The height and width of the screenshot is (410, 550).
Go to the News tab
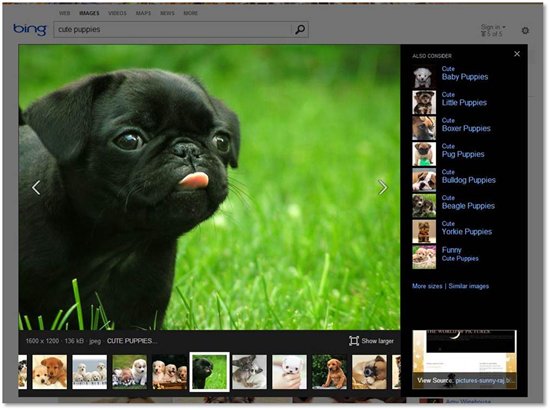click(167, 13)
